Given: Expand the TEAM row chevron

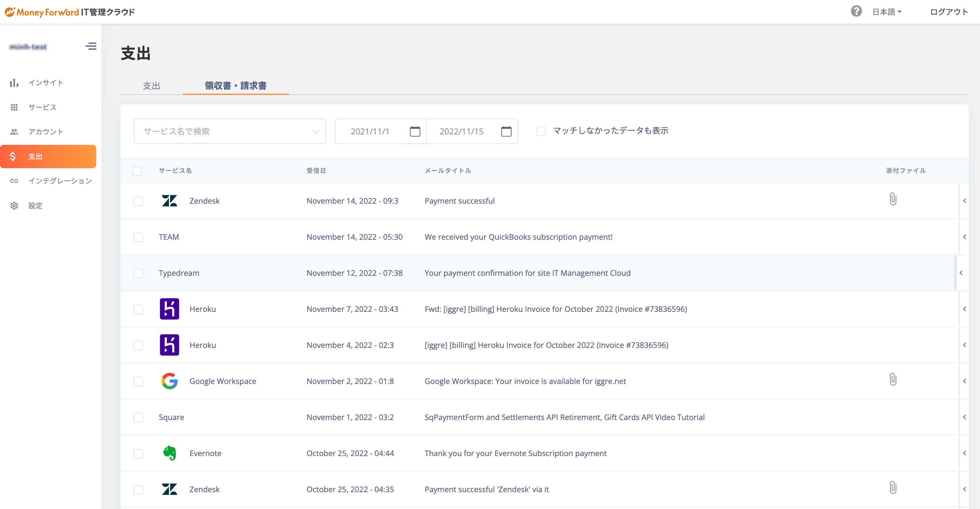Looking at the screenshot, I should pyautogui.click(x=964, y=237).
